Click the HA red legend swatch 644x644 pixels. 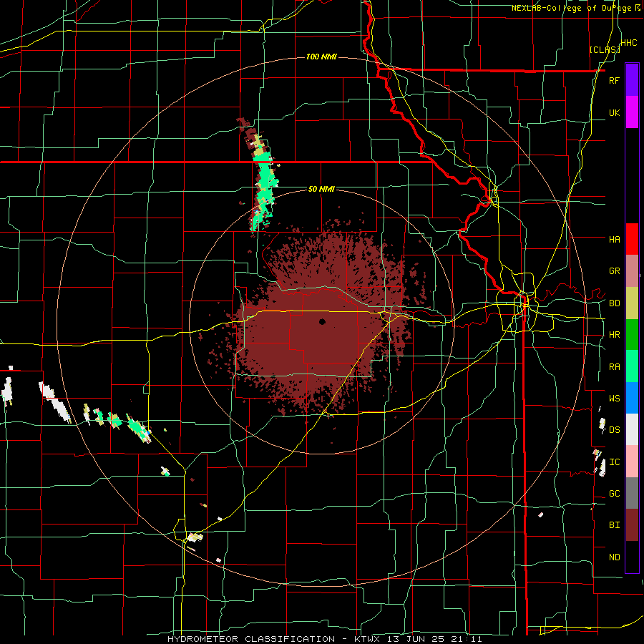[x=632, y=239]
